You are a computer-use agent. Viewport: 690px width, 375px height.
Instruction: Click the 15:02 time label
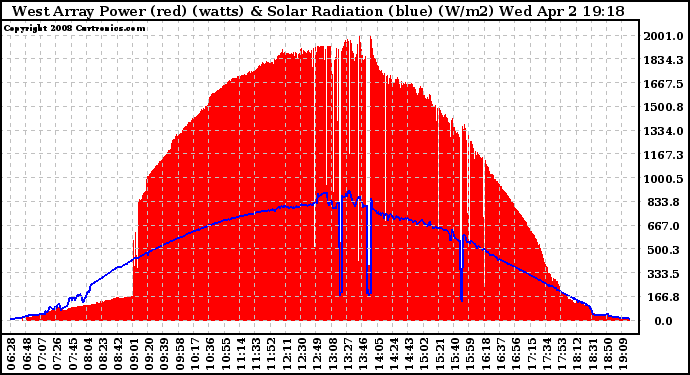point(423,354)
